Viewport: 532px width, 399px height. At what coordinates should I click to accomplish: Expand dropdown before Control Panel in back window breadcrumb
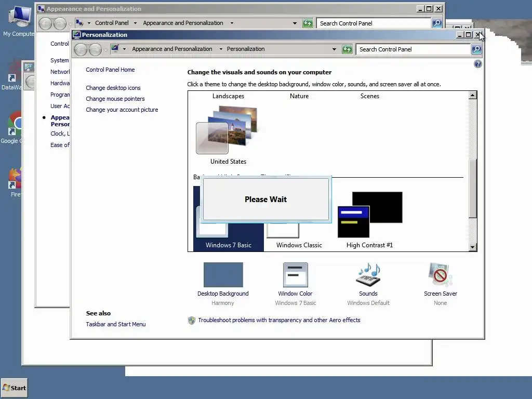point(89,23)
